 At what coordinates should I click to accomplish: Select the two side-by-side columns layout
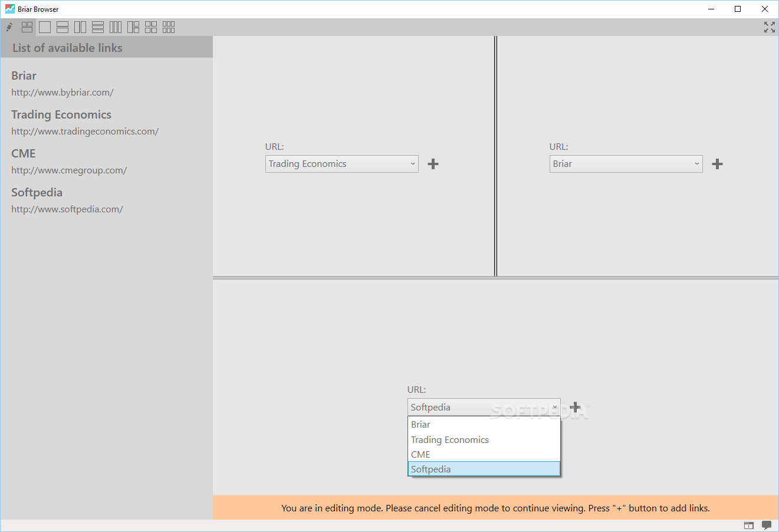pos(80,27)
